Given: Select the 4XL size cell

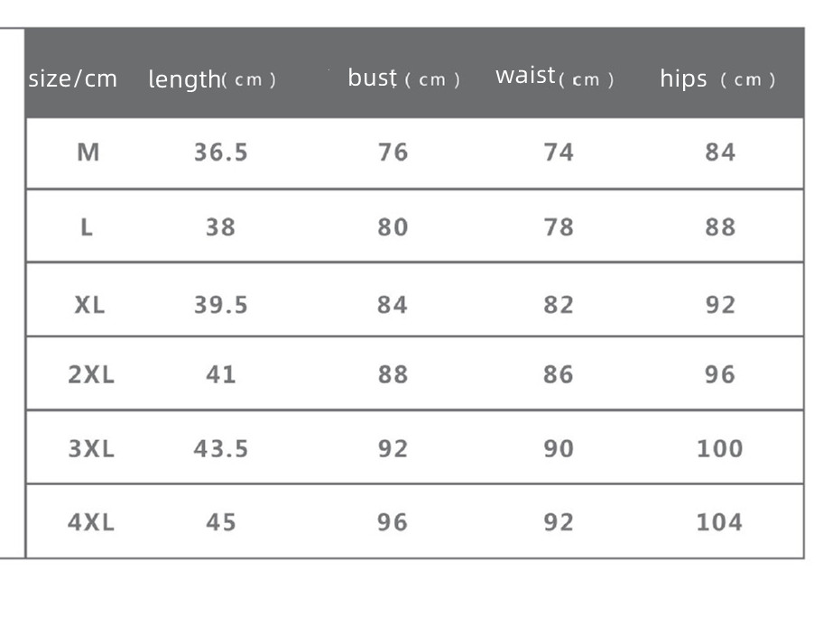Looking at the screenshot, I should point(91,522).
